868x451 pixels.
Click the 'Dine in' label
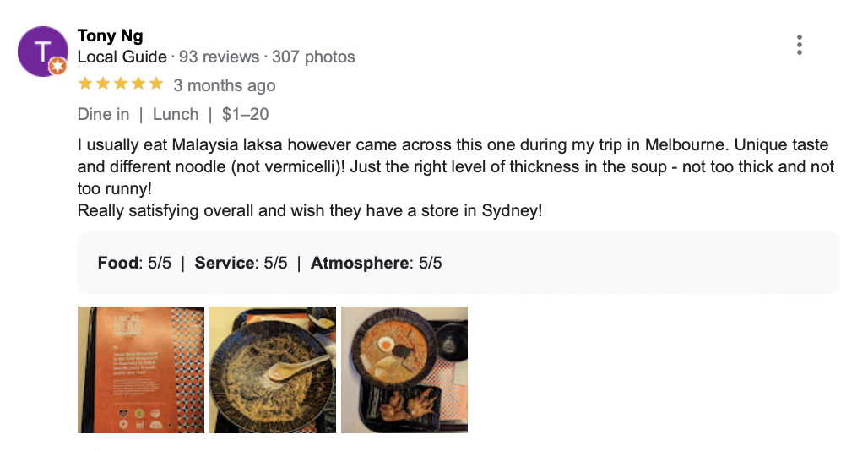coord(103,114)
